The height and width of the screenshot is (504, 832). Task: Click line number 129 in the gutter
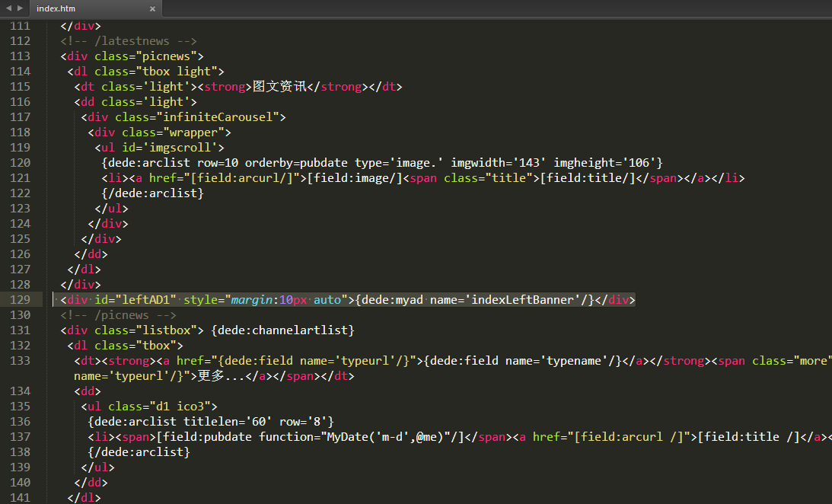pos(20,300)
